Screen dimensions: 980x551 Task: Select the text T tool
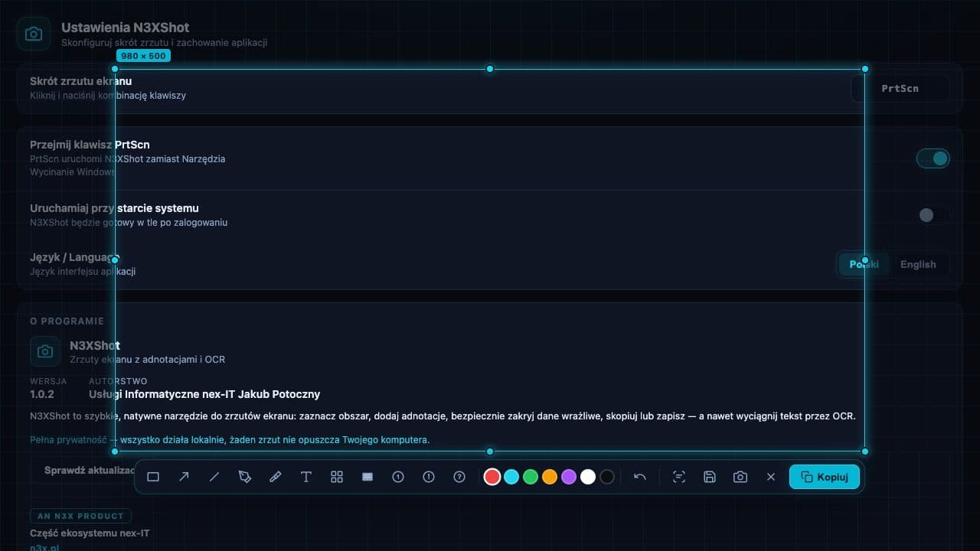point(306,477)
